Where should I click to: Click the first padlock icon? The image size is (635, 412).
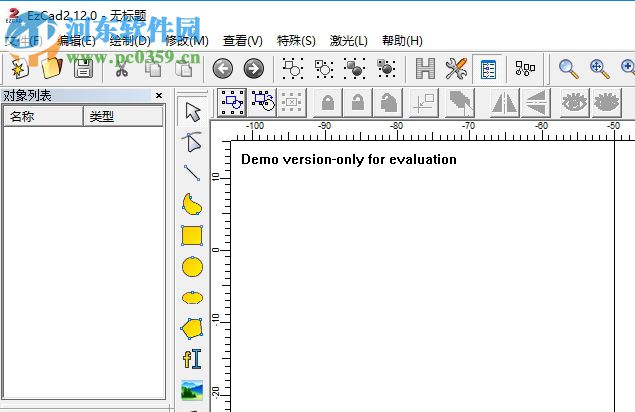pyautogui.click(x=328, y=102)
